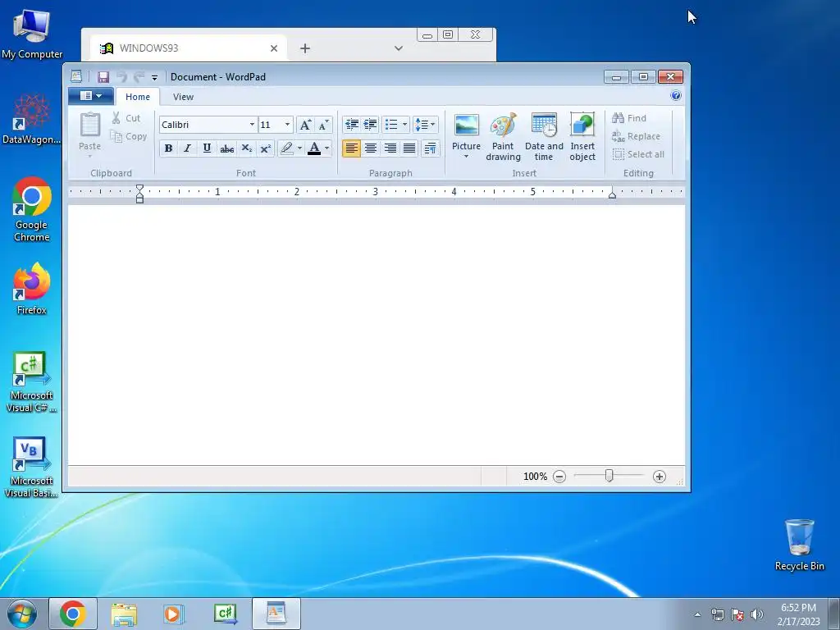Image resolution: width=840 pixels, height=630 pixels.
Task: Select Justify text alignment
Action: pos(409,148)
